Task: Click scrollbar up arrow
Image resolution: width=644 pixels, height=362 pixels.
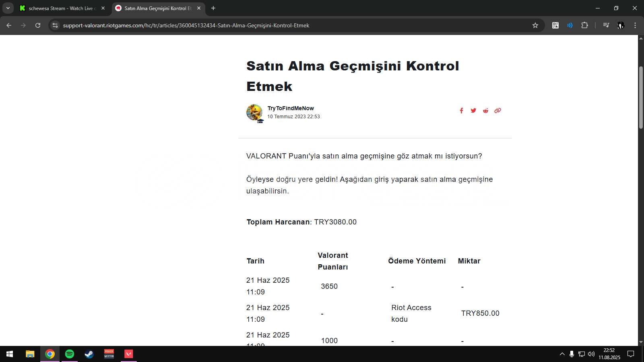Action: (641, 38)
